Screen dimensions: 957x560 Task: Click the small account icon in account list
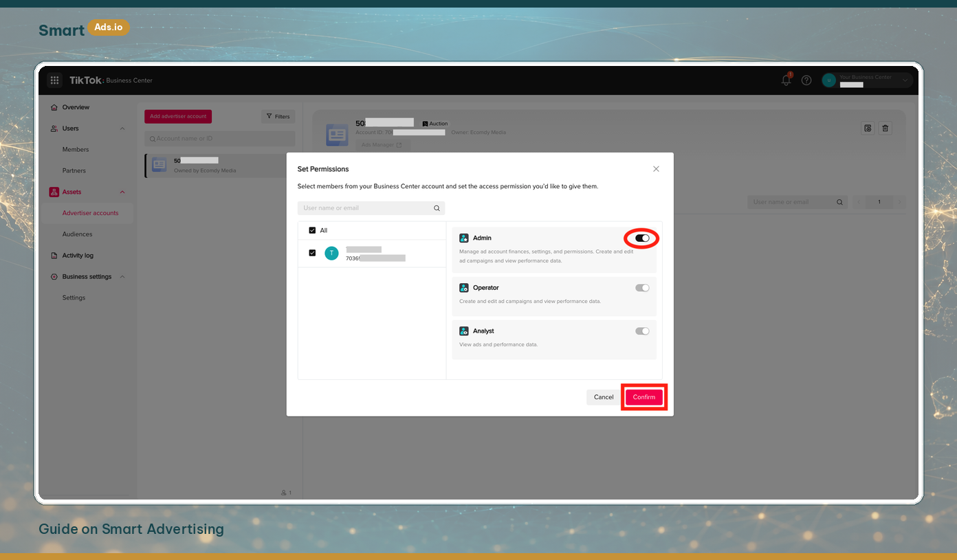coord(159,165)
